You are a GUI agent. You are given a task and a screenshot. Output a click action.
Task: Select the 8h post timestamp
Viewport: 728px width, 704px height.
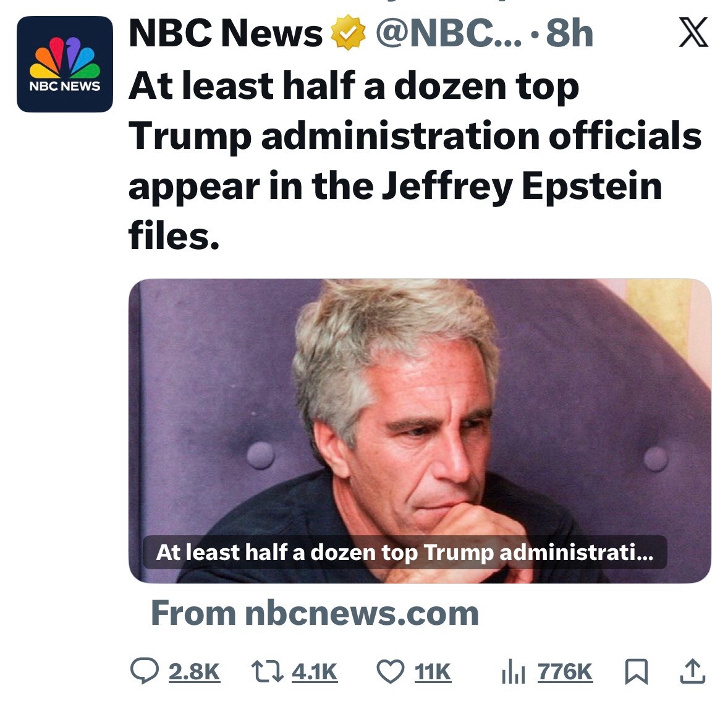point(569,33)
